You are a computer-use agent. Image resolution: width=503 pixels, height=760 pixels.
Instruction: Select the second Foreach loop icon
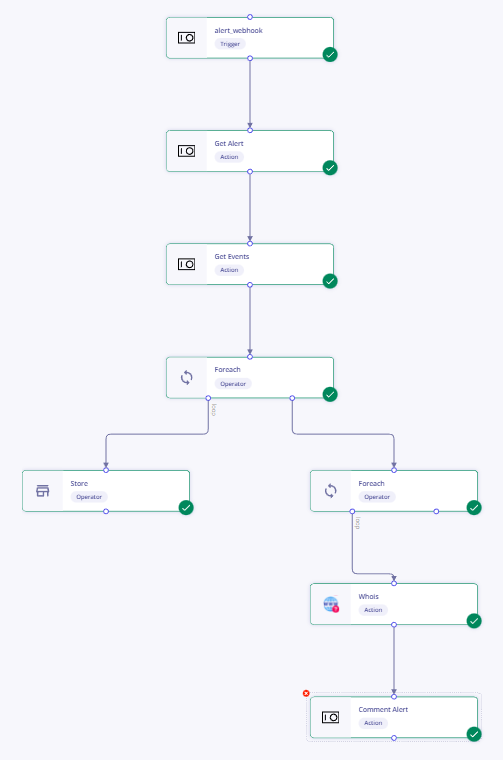(330, 491)
